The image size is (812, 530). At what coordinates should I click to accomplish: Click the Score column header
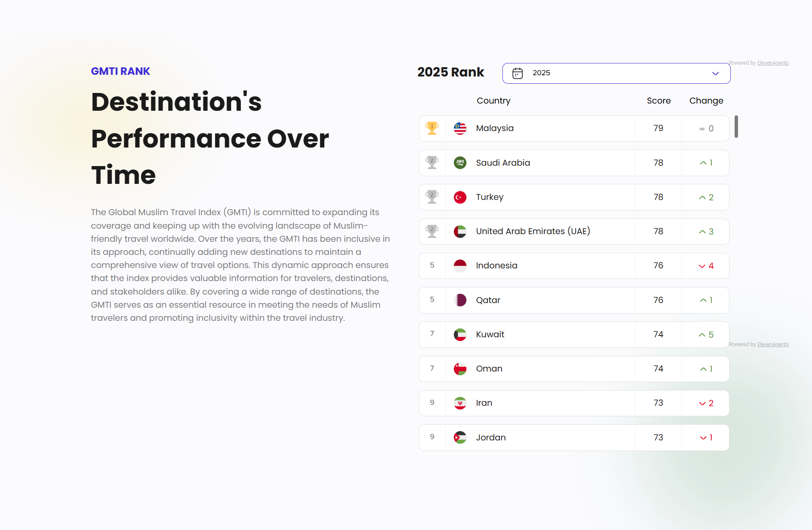point(658,101)
